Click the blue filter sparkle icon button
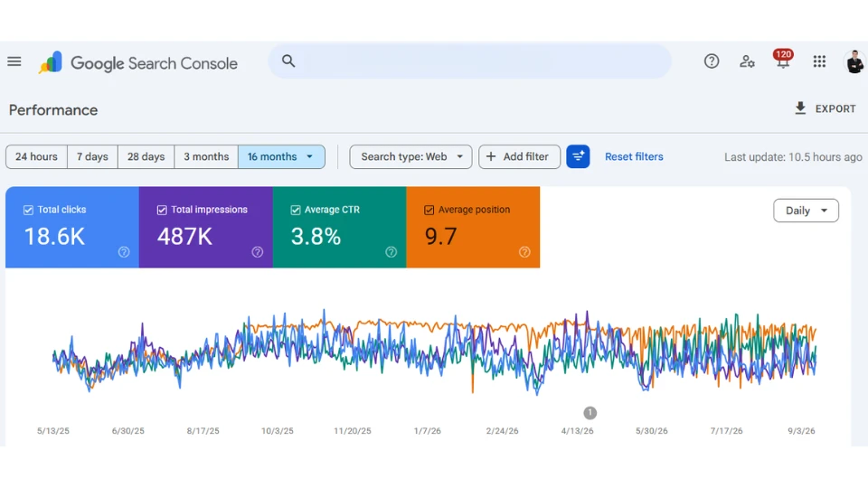This screenshot has width=868, height=488. pyautogui.click(x=578, y=156)
